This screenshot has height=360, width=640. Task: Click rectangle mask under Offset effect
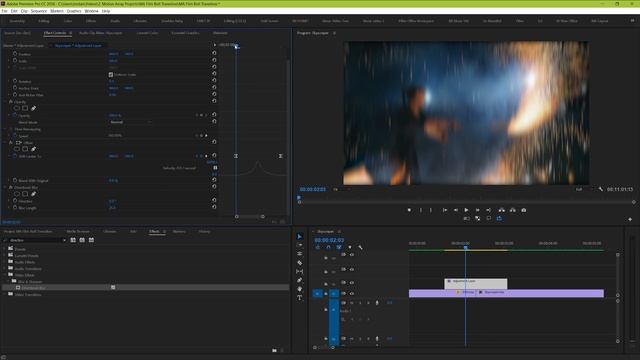(x=25, y=149)
